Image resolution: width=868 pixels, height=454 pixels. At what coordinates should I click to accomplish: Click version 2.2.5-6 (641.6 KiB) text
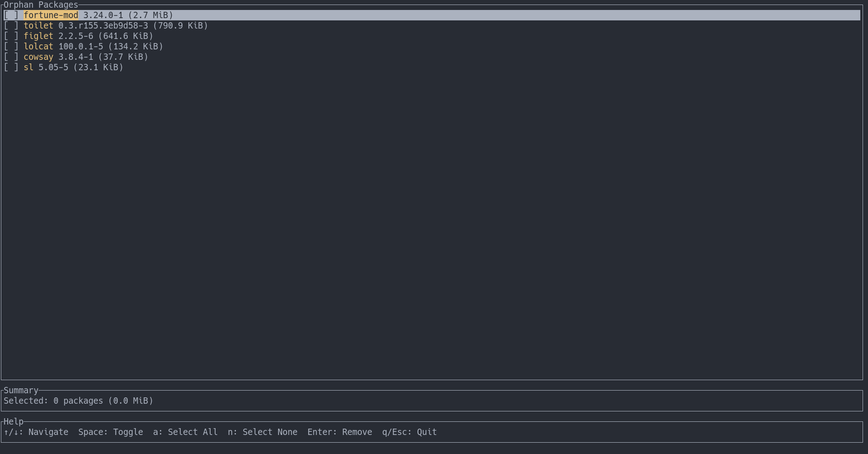point(106,36)
